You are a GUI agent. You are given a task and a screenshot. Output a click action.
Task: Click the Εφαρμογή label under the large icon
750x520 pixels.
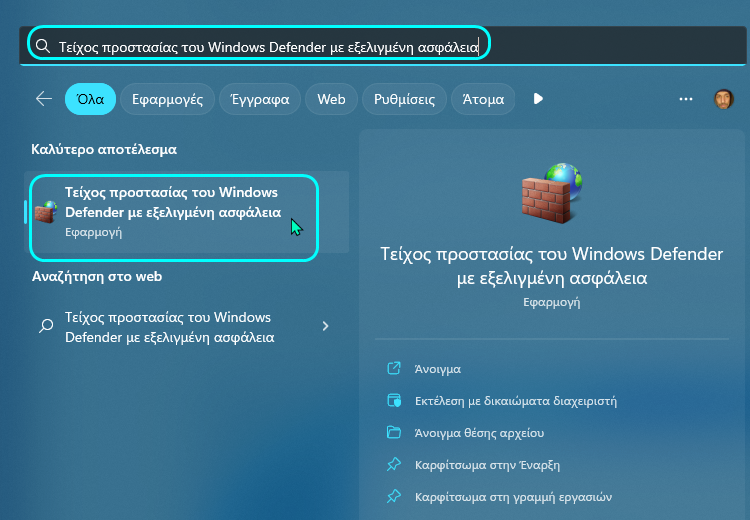(x=551, y=302)
